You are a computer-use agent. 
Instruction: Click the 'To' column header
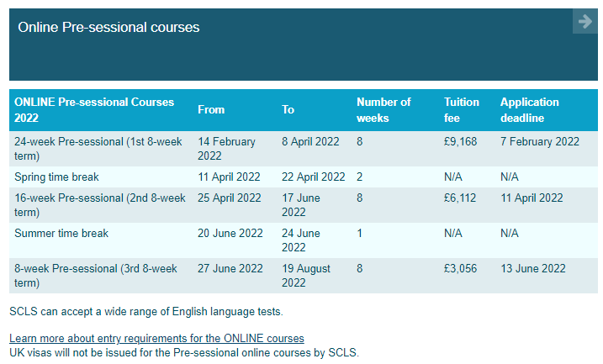pos(288,110)
